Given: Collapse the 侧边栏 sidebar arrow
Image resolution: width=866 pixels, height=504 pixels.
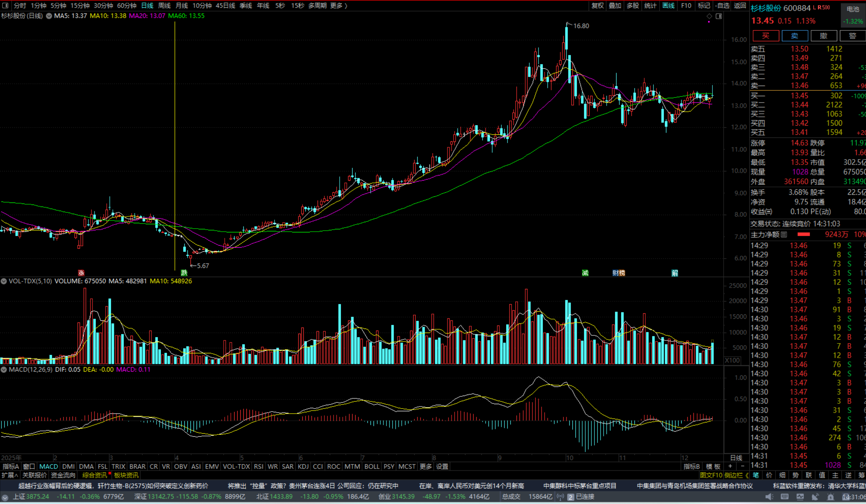Looking at the screenshot, I should tap(747, 475).
